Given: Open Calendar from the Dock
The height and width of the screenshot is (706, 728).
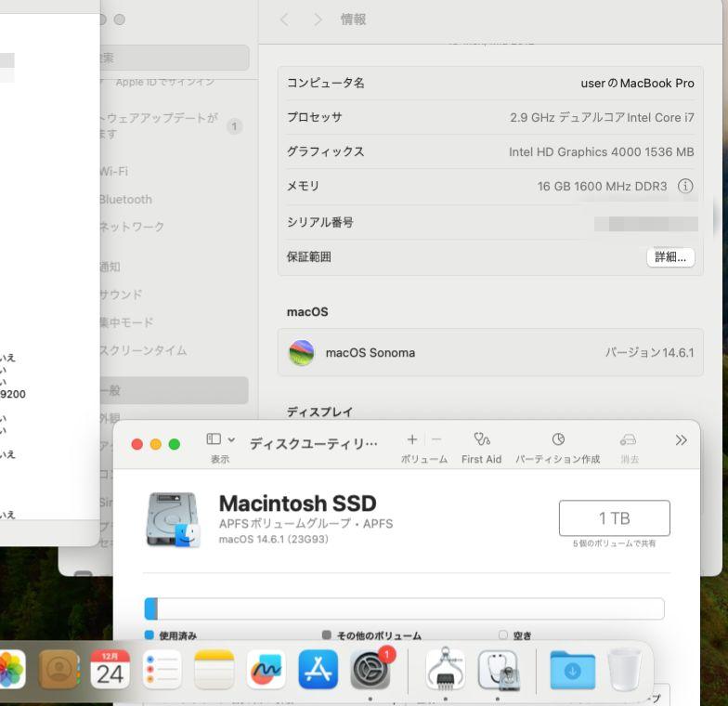Looking at the screenshot, I should pyautogui.click(x=110, y=669).
